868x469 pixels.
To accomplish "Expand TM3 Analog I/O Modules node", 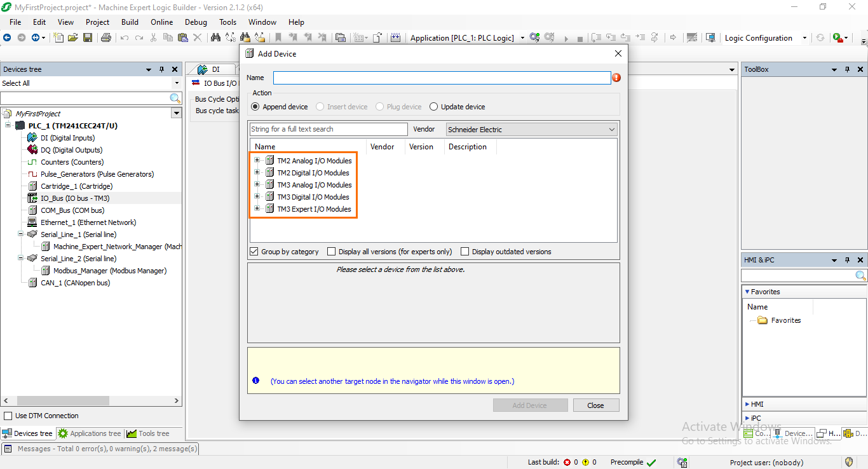I will [257, 185].
